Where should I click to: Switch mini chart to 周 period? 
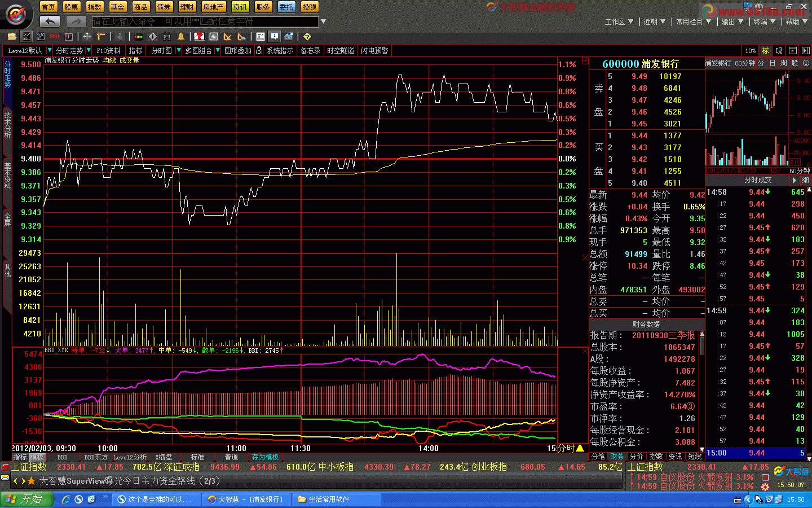[x=783, y=63]
